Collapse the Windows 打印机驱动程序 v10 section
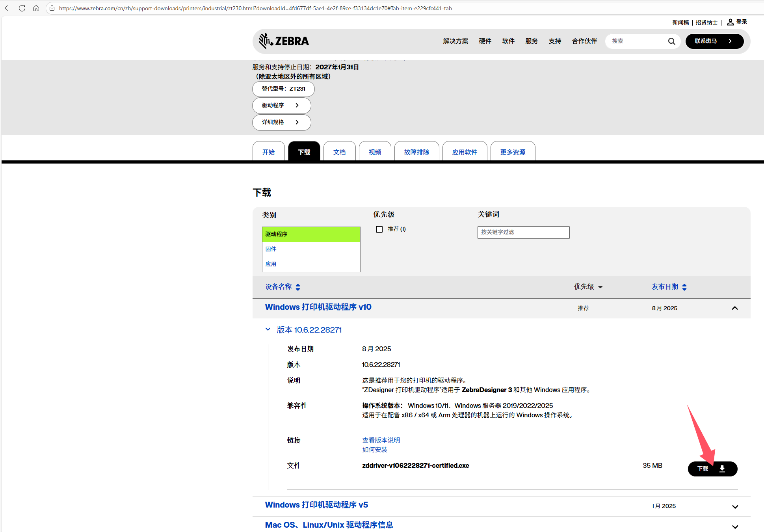Image resolution: width=764 pixels, height=532 pixels. click(x=734, y=308)
